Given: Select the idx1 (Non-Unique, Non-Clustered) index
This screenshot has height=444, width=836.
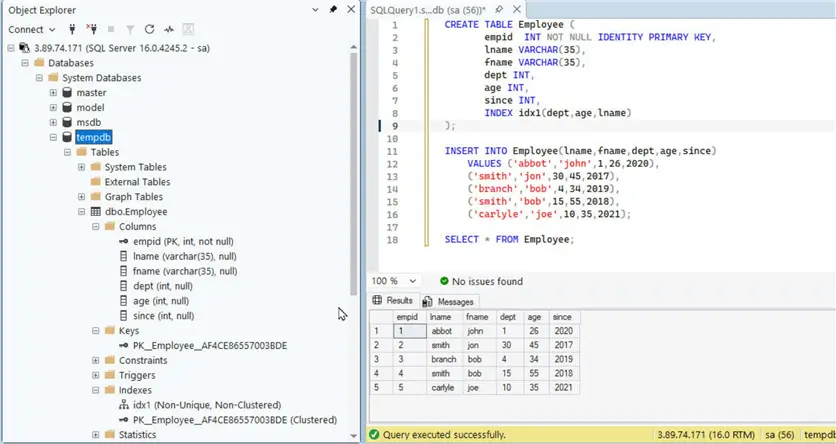Looking at the screenshot, I should (x=207, y=405).
